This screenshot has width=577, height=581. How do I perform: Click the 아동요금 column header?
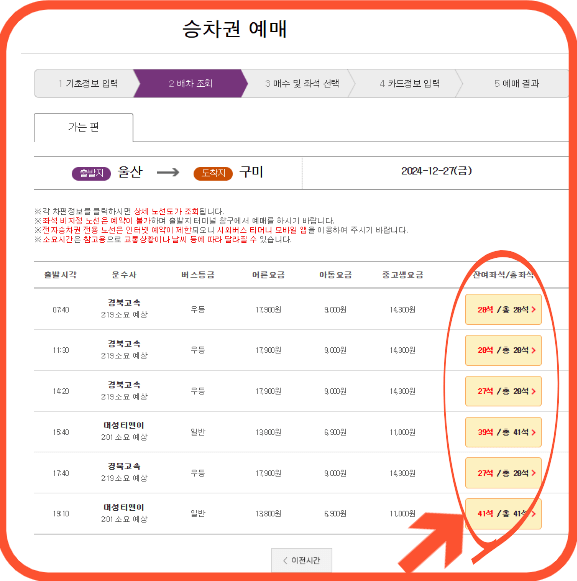(335, 275)
